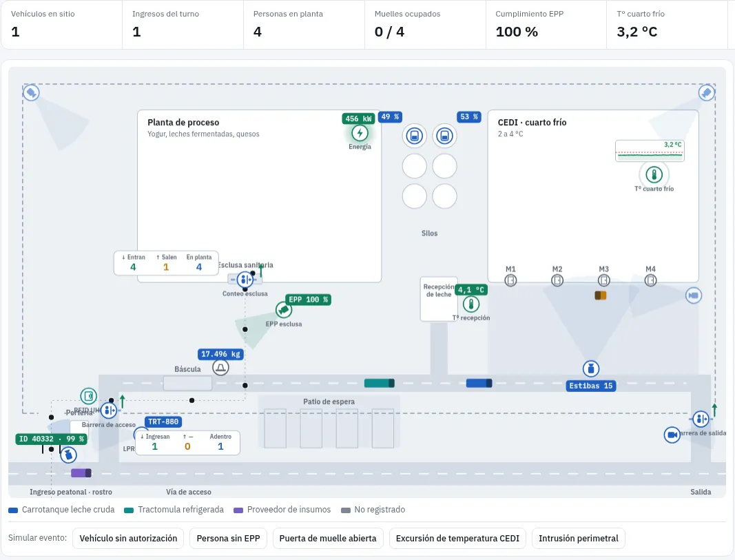Select the exit camera icon near Salida
The height and width of the screenshot is (560, 735).
tap(672, 435)
